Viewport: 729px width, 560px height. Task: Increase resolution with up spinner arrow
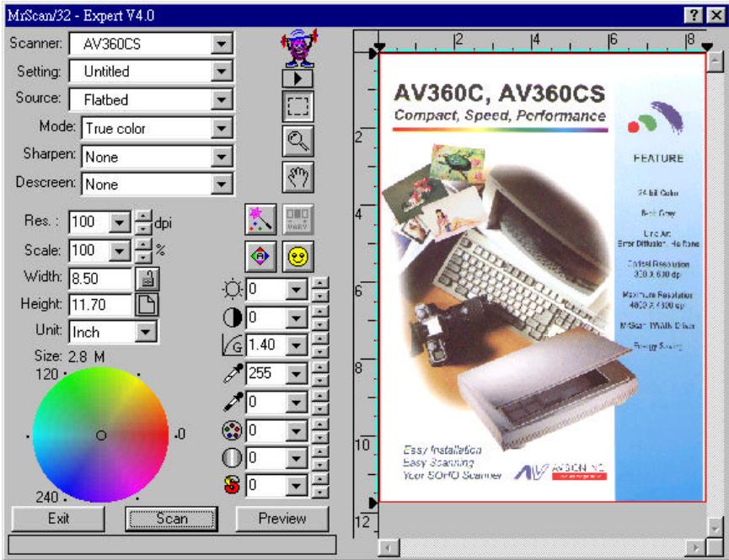tap(143, 216)
